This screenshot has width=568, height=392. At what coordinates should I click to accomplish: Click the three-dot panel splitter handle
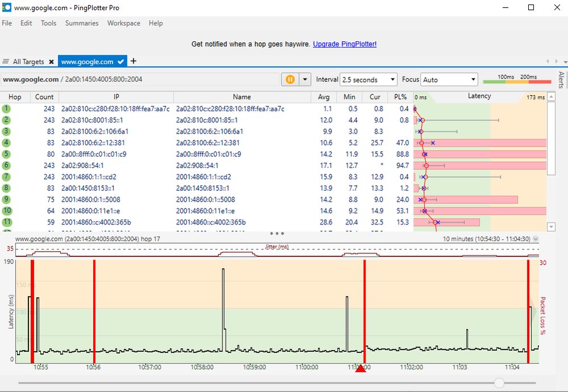[x=277, y=233]
